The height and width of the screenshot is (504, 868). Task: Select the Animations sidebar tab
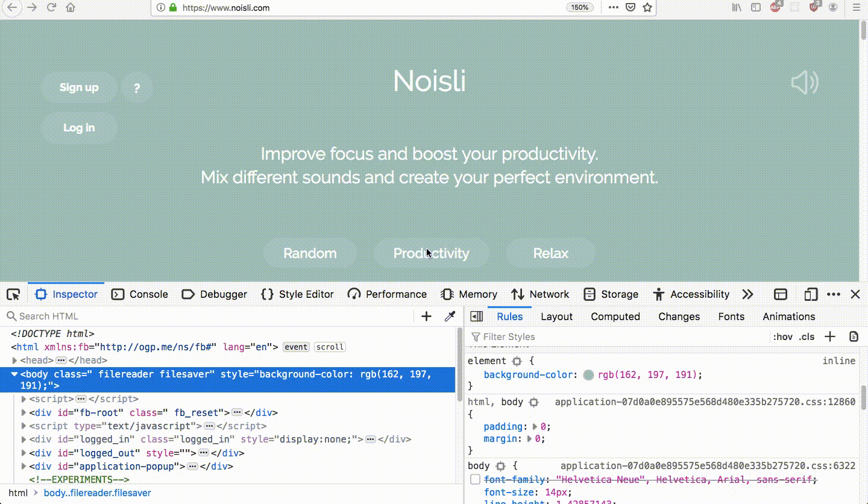[788, 317]
